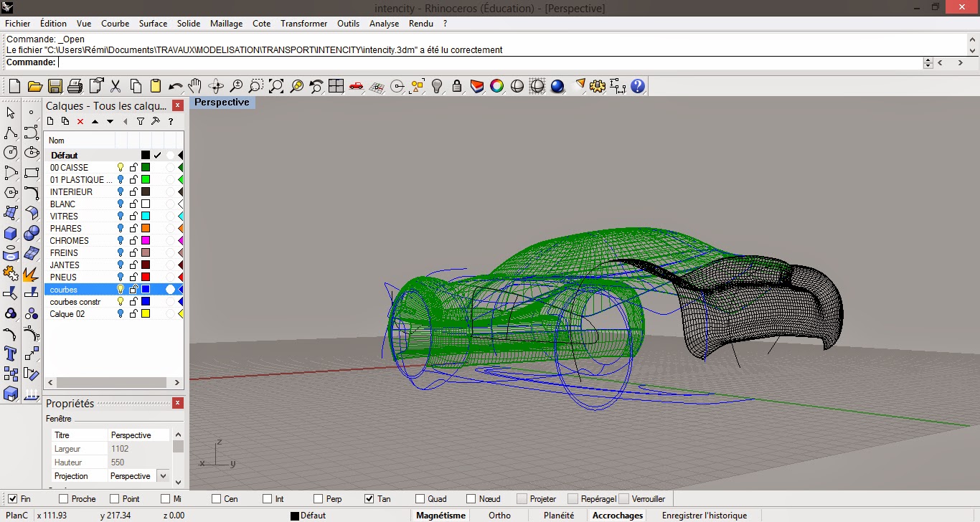The image size is (980, 522).
Task: Click the Commande input field
Action: click(490, 62)
